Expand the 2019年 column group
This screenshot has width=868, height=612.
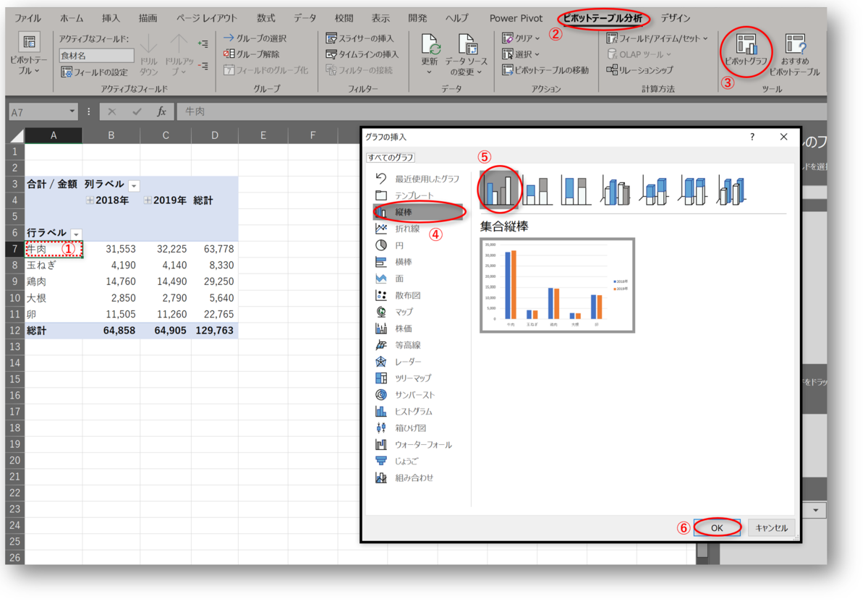[x=148, y=200]
